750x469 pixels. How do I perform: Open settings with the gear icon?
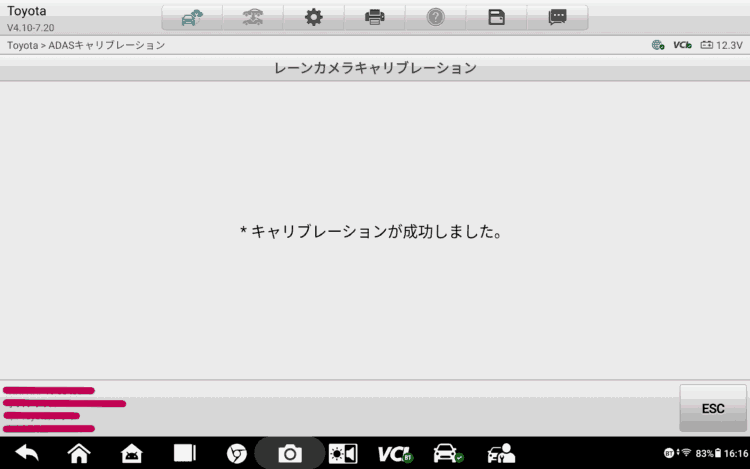313,17
